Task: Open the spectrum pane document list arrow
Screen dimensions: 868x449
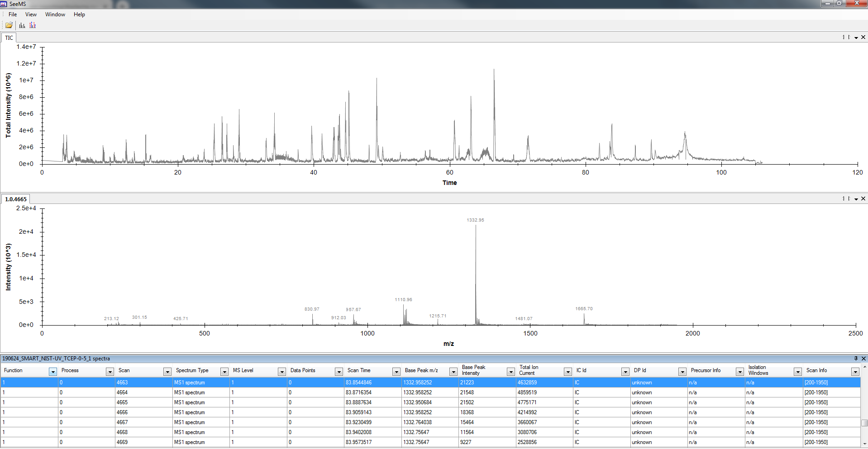Action: coord(856,199)
